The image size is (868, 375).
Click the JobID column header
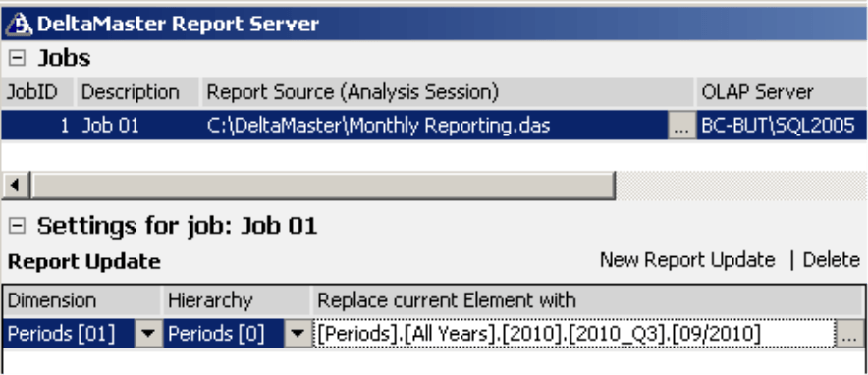[x=37, y=92]
